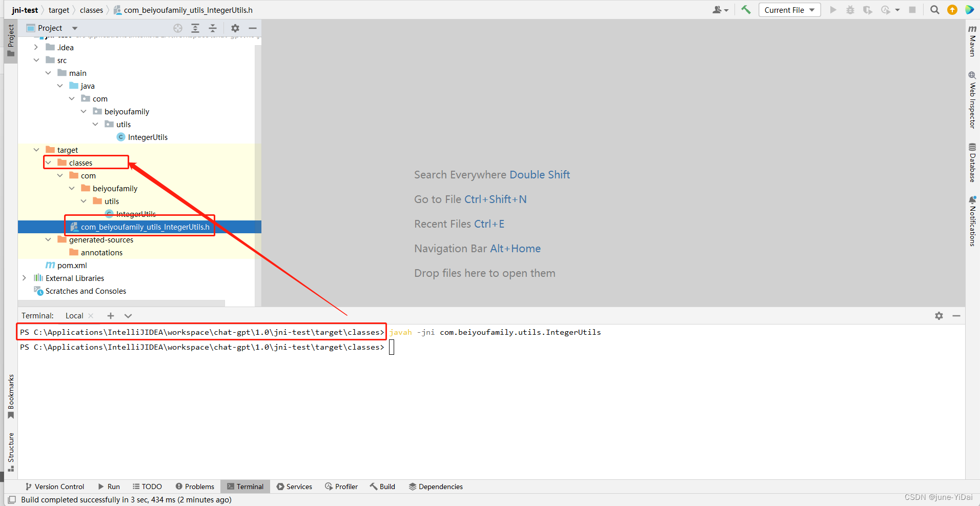Click classes in the navigation breadcrumb
Screen dimensions: 980x506
point(91,10)
